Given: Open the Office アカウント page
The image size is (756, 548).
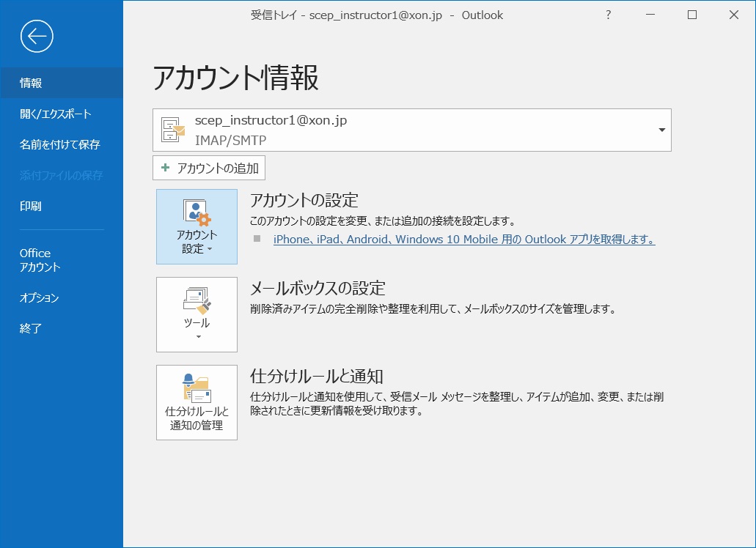Looking at the screenshot, I should pos(40,260).
